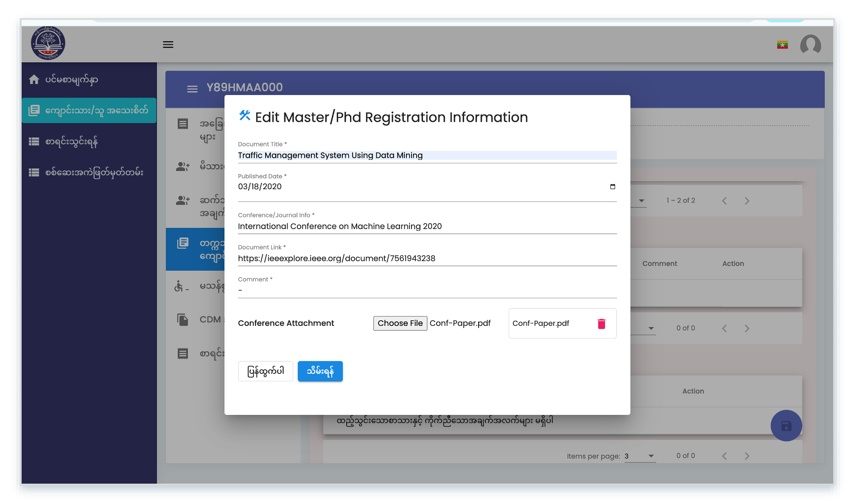
Task: Click the Y89HMAA000 header title
Action: 244,87
